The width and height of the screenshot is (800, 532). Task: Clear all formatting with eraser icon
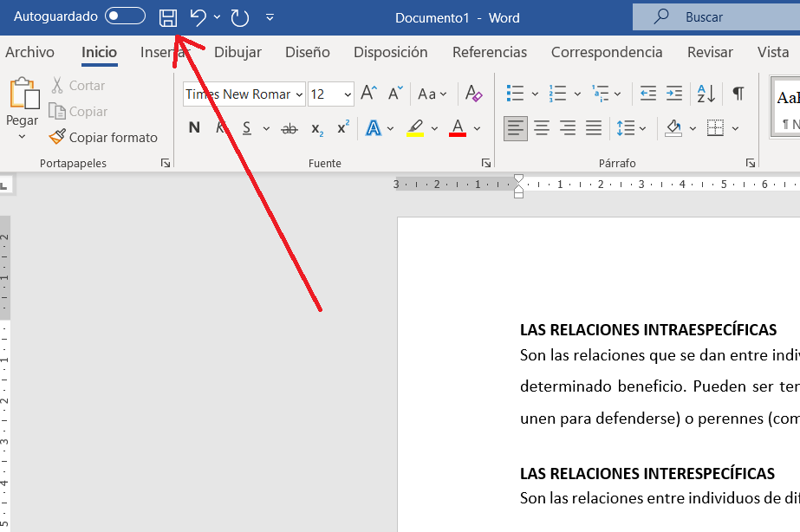473,94
